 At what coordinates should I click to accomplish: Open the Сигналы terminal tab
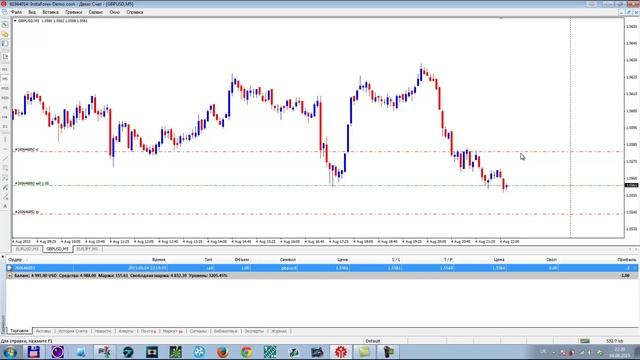click(198, 331)
